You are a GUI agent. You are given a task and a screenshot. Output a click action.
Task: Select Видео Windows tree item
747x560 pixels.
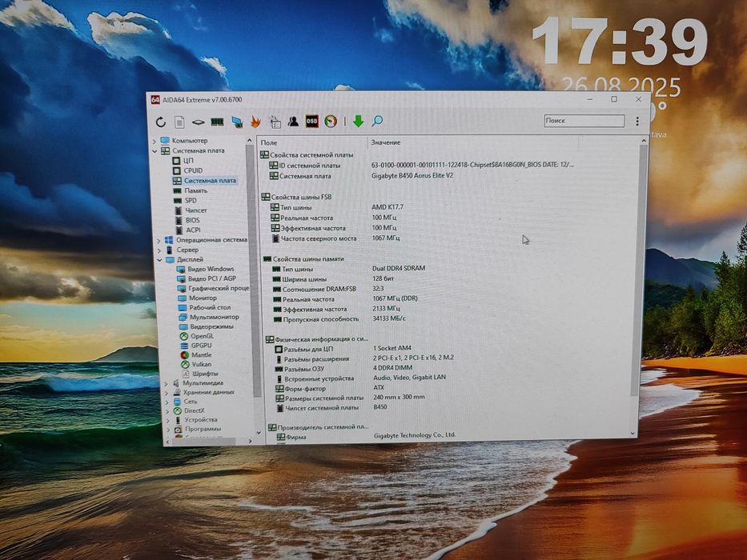pos(211,269)
